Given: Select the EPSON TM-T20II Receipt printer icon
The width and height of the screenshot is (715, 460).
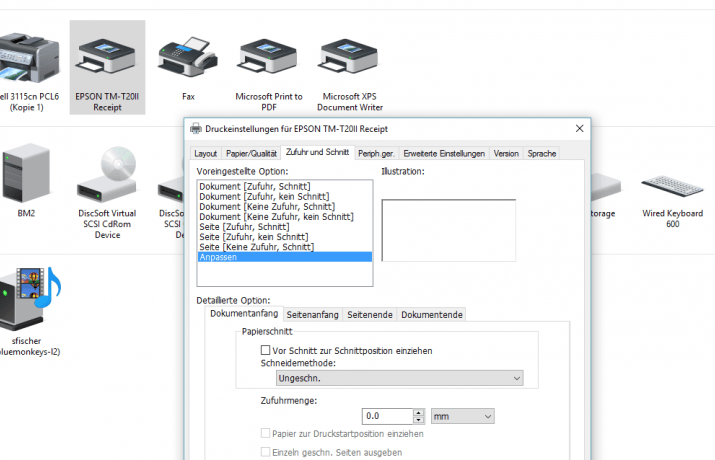Looking at the screenshot, I should pyautogui.click(x=107, y=56).
